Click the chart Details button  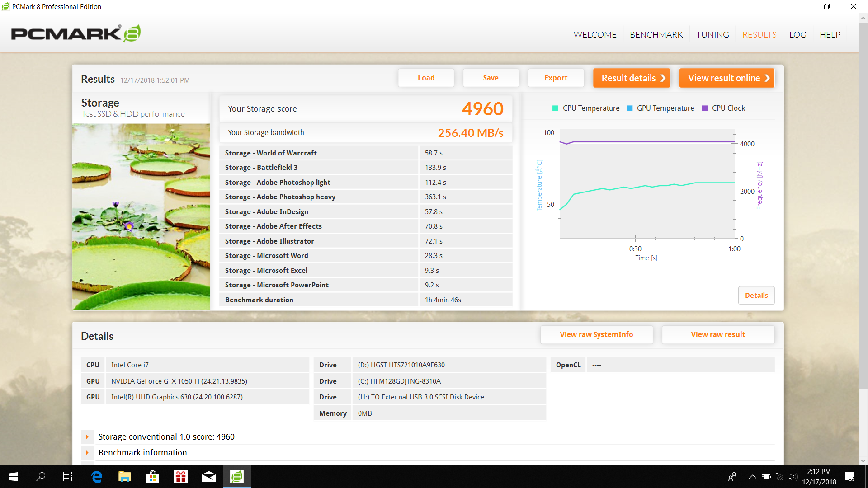click(756, 295)
